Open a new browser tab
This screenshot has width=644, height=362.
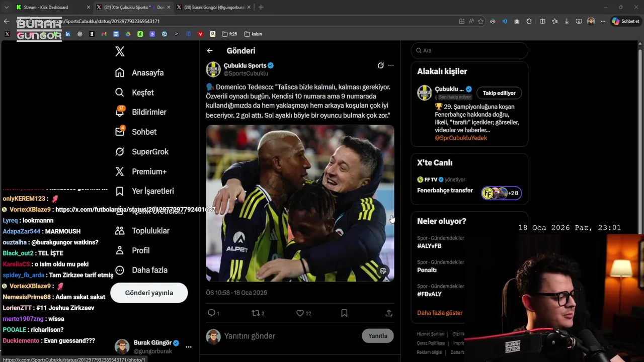click(261, 7)
